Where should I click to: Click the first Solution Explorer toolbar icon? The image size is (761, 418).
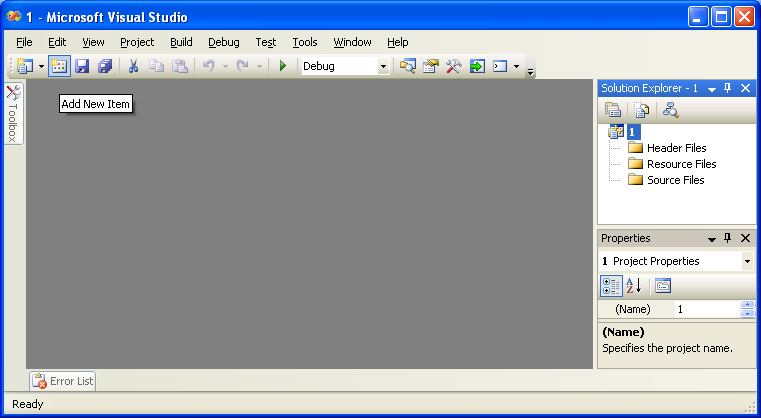(613, 110)
